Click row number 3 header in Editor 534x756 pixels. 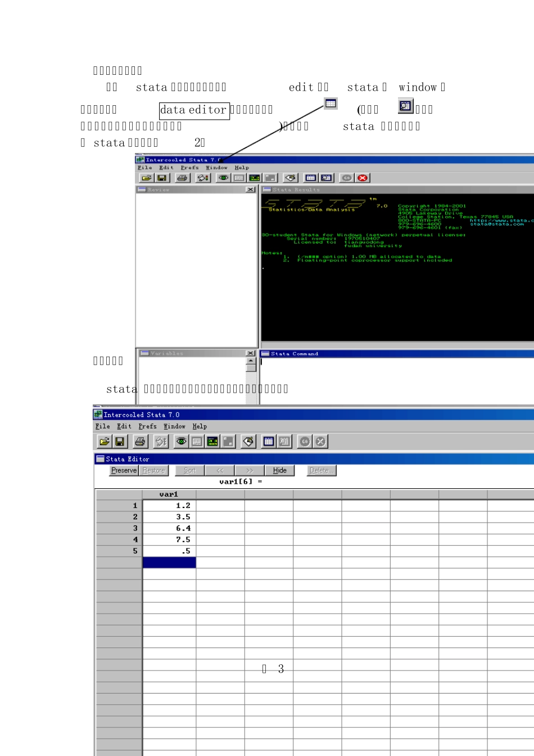pyautogui.click(x=119, y=528)
